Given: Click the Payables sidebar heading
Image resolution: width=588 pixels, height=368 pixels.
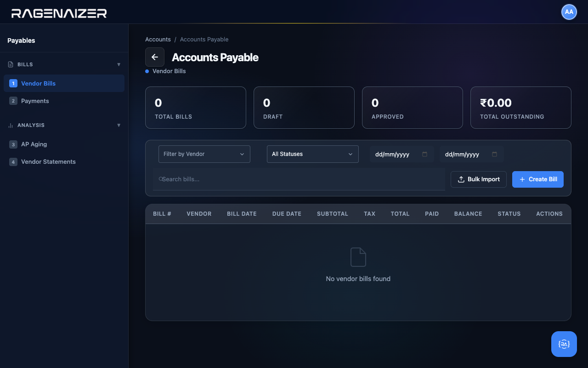Looking at the screenshot, I should tap(21, 40).
